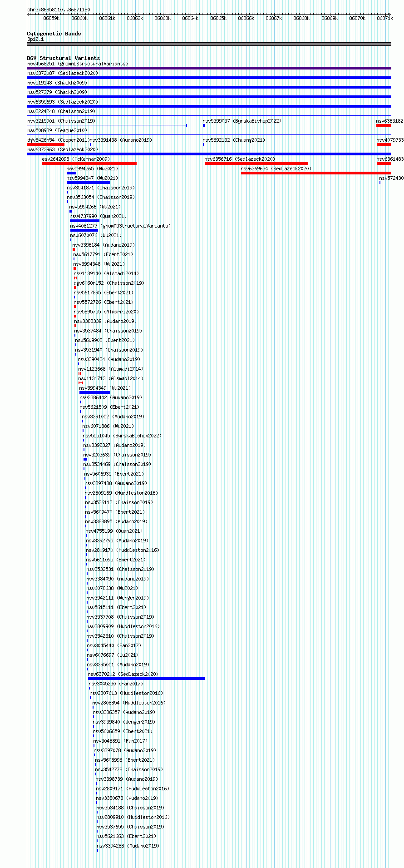404x868 pixels.
Task: Open variant nsv3391438 (Audano2019) label
Action: click(x=121, y=140)
